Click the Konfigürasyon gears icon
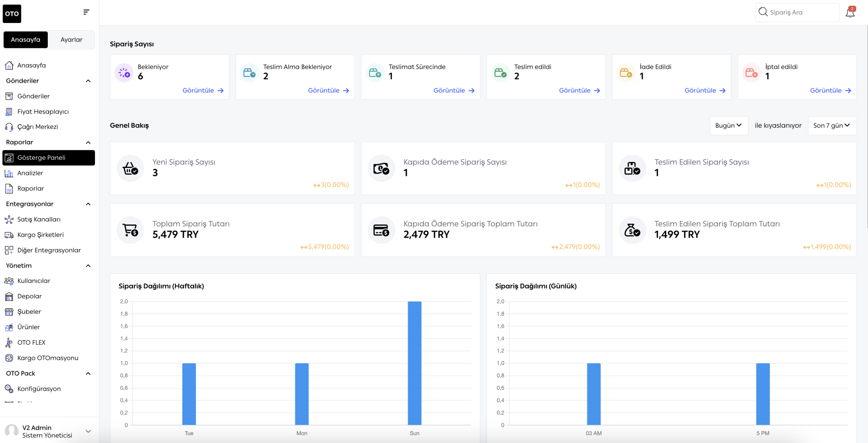868x443 pixels. (x=9, y=389)
